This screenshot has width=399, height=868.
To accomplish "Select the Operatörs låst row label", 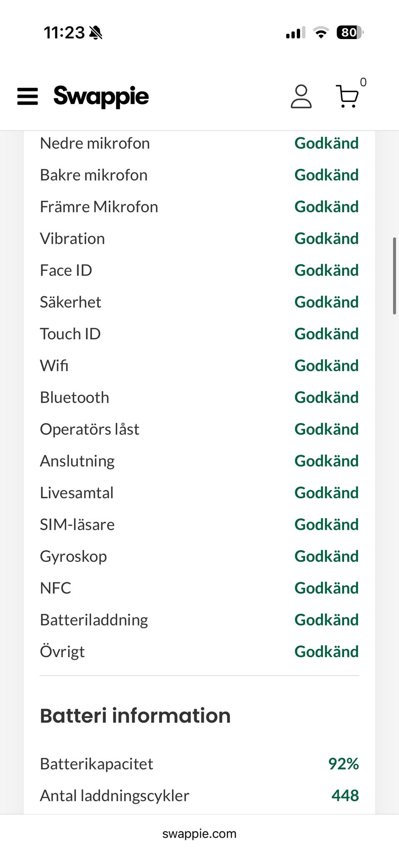I will (89, 429).
